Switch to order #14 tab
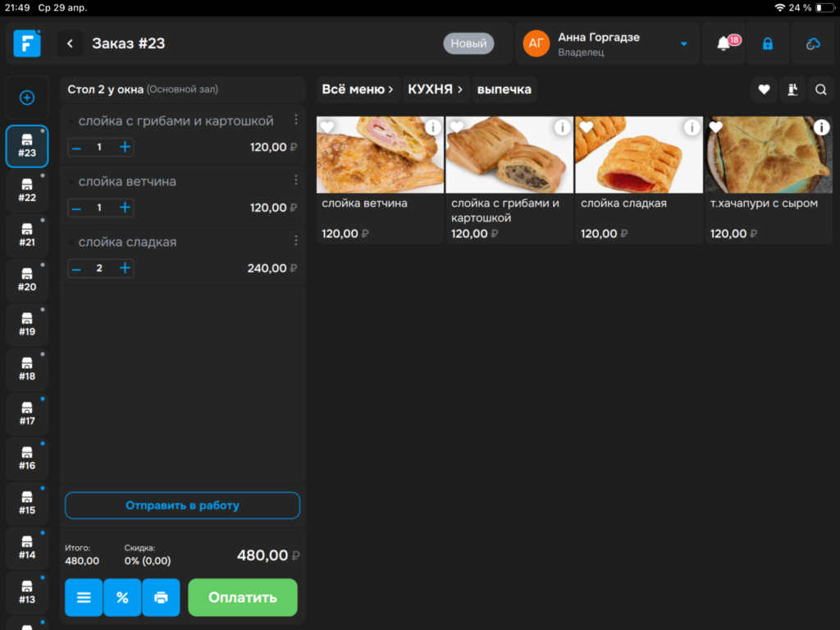 pos(27,548)
